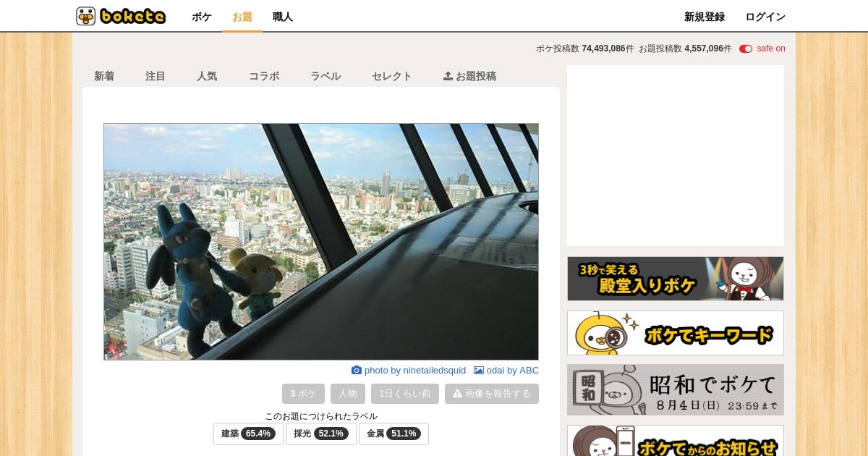Open the 殿堂入りボケ banner

[x=676, y=279]
